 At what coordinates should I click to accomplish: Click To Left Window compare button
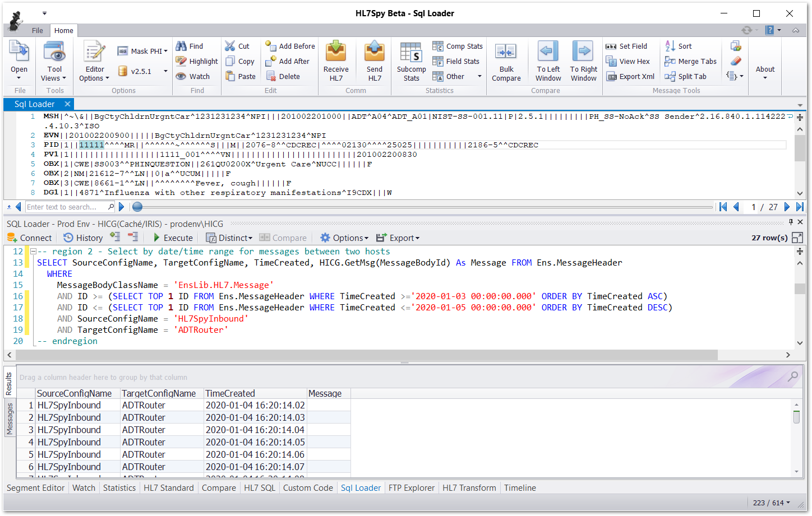548,62
